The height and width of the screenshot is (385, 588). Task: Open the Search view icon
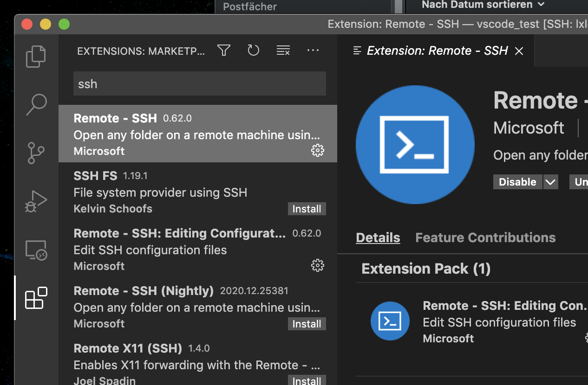(x=36, y=104)
